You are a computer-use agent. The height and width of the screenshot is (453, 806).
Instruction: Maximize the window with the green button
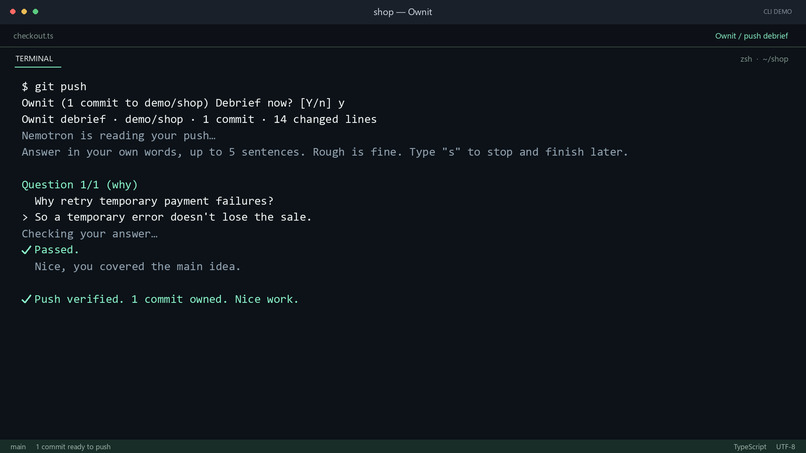35,11
